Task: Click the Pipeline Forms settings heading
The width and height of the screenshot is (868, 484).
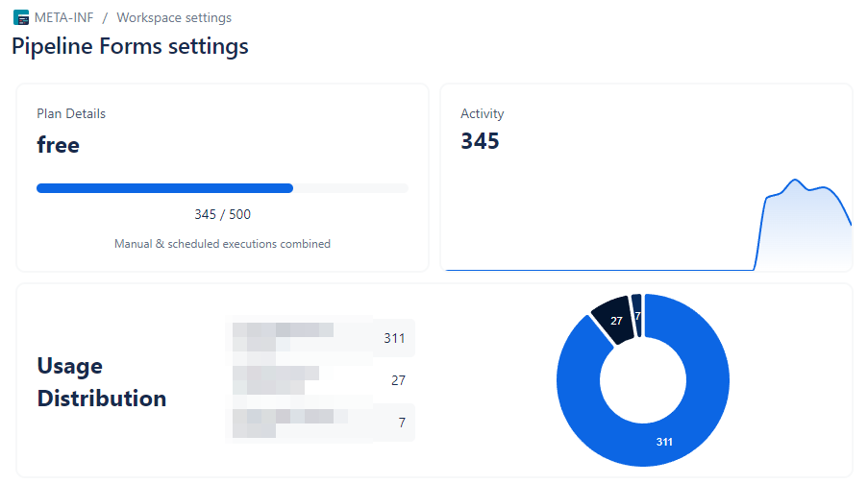Action: point(130,46)
